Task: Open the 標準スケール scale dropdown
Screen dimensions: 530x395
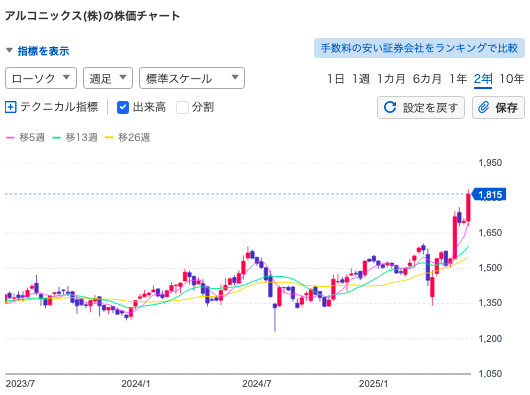Action: (x=192, y=78)
